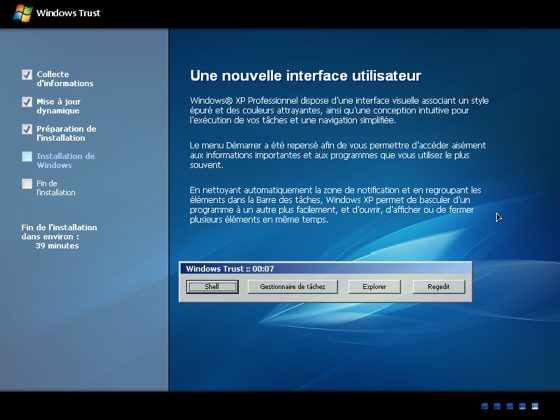Open Gestionnaire de tâches

[293, 286]
